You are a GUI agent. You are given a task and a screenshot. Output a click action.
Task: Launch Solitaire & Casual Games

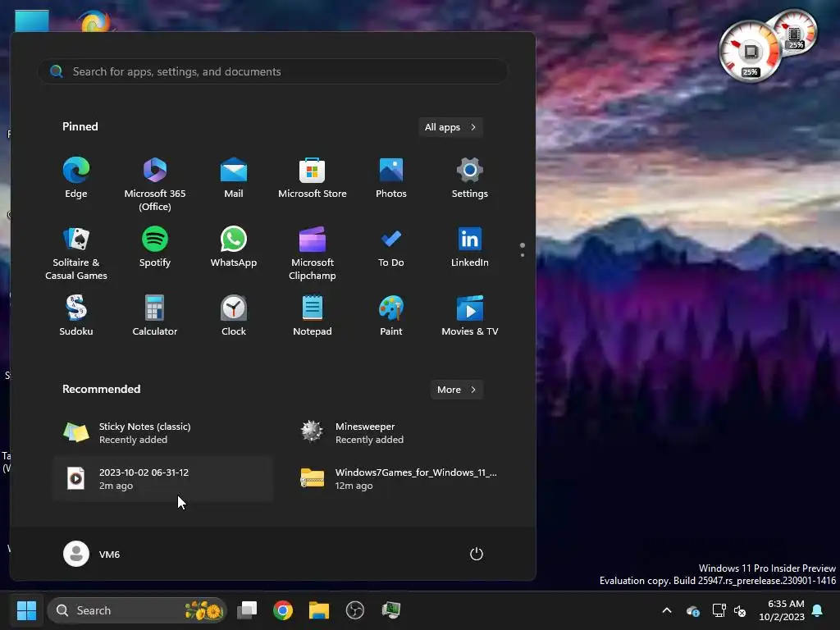[76, 253]
